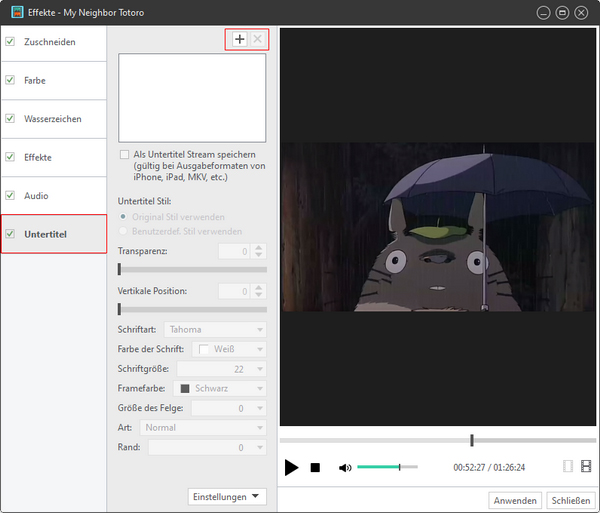Expand the Einstellungen menu button
600x513 pixels.
click(x=227, y=497)
